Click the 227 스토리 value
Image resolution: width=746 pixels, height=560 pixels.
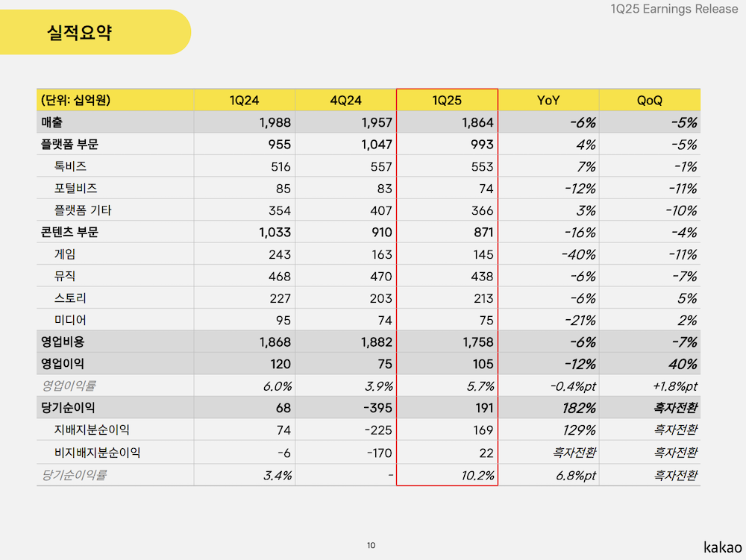[280, 298]
